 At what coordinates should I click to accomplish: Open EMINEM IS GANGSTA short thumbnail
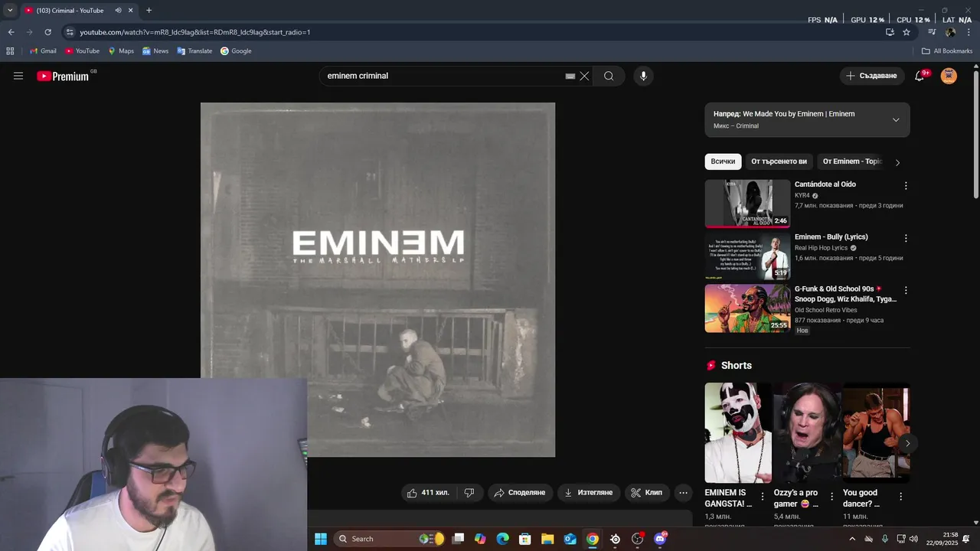pos(738,433)
